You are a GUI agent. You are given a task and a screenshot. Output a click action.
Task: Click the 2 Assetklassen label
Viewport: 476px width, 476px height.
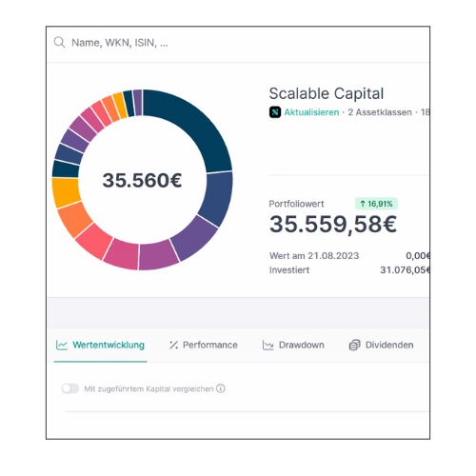(380, 112)
